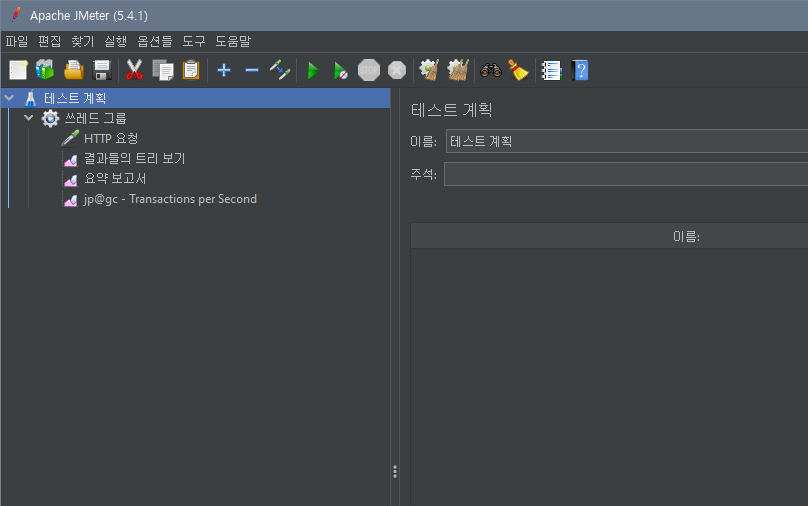Open the 편집 menu

click(x=49, y=41)
